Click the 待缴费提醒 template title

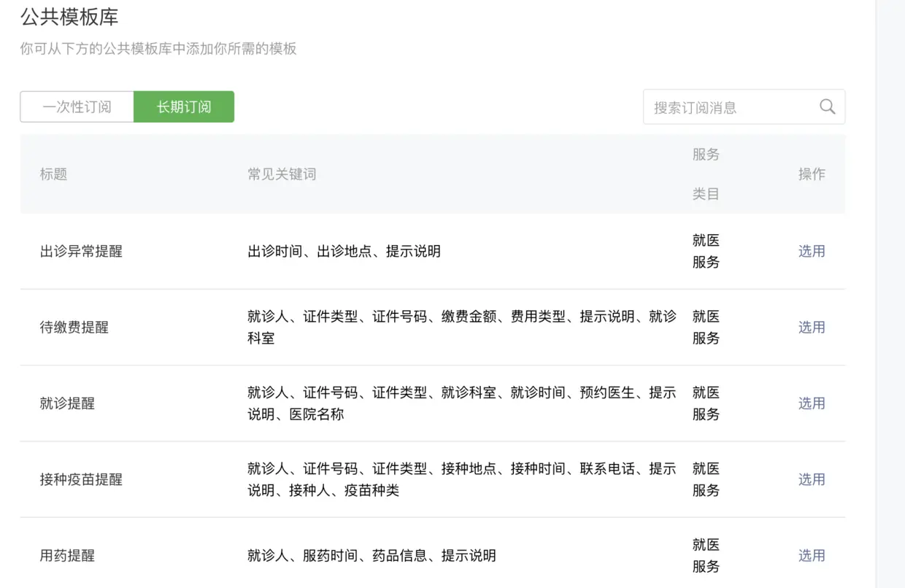[x=74, y=327]
